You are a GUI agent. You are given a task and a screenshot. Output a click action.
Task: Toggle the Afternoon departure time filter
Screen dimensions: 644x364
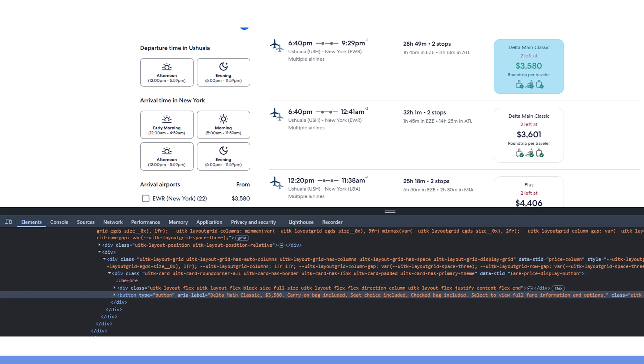(x=167, y=72)
